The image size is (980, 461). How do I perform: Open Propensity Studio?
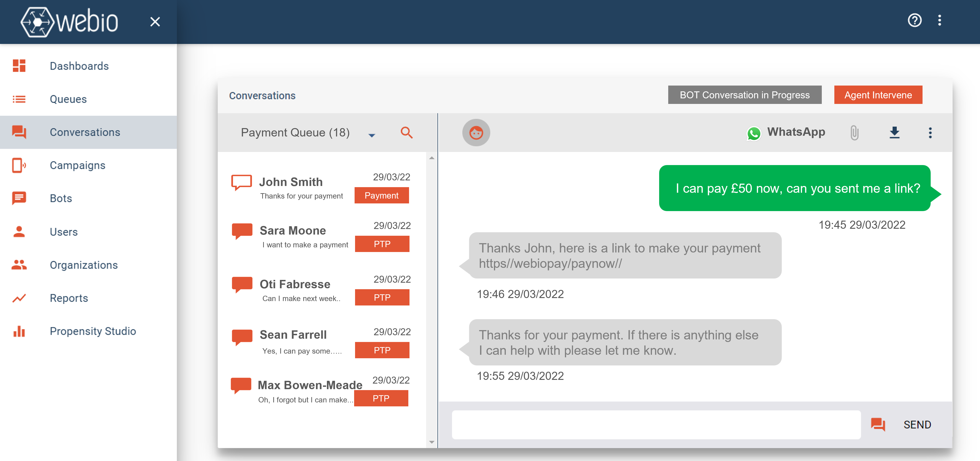point(93,331)
